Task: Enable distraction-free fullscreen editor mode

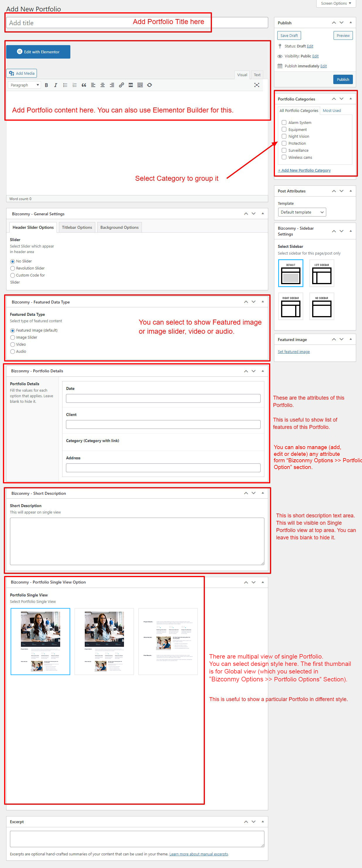Action: [x=256, y=85]
